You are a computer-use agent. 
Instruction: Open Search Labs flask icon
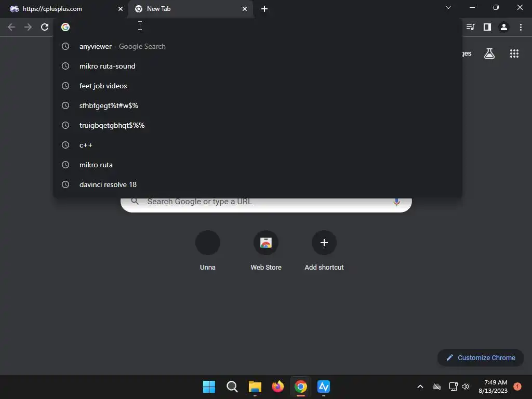click(x=489, y=54)
